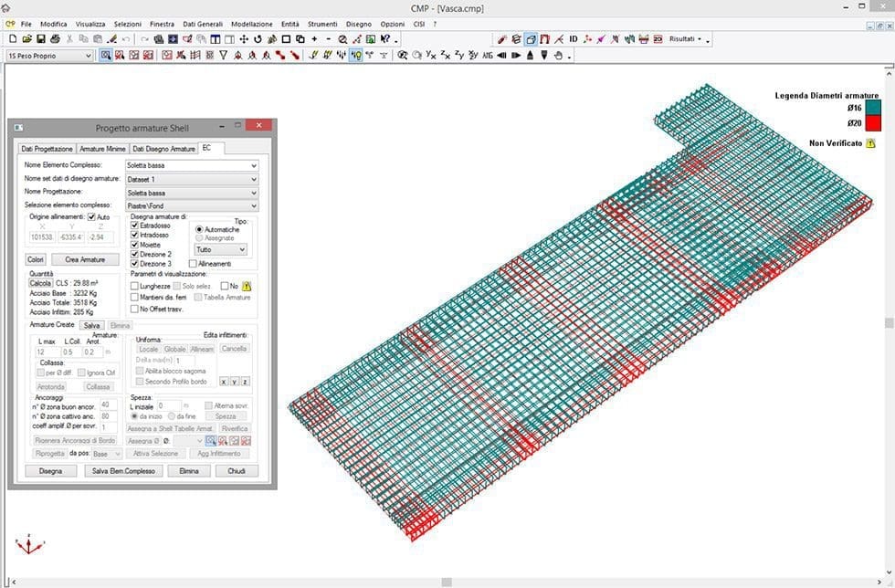Click the zoom magnifier icon beside load case

click(105, 56)
